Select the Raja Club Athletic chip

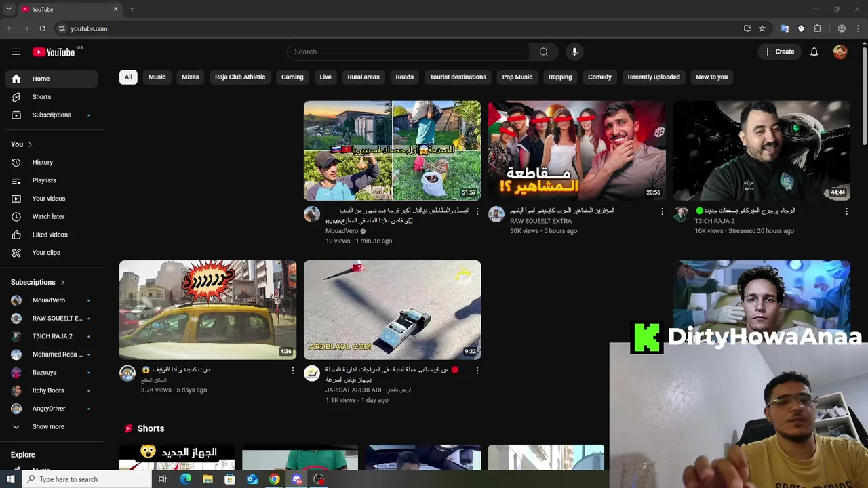tap(240, 77)
